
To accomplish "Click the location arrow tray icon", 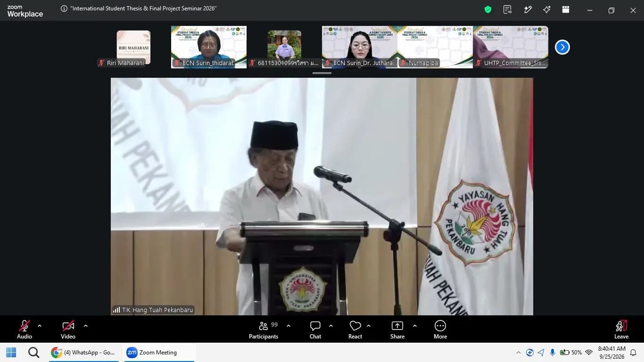I will tap(541, 353).
